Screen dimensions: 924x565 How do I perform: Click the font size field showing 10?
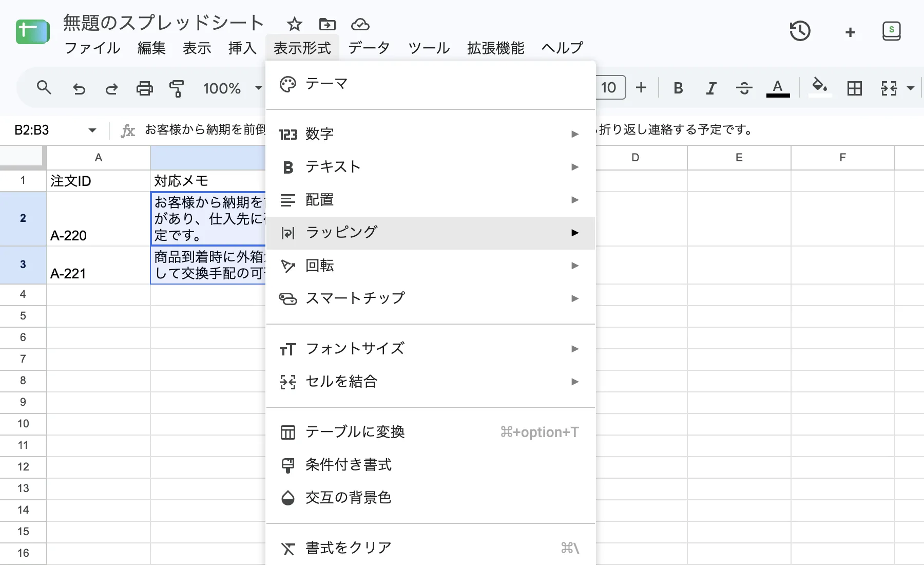click(x=610, y=87)
